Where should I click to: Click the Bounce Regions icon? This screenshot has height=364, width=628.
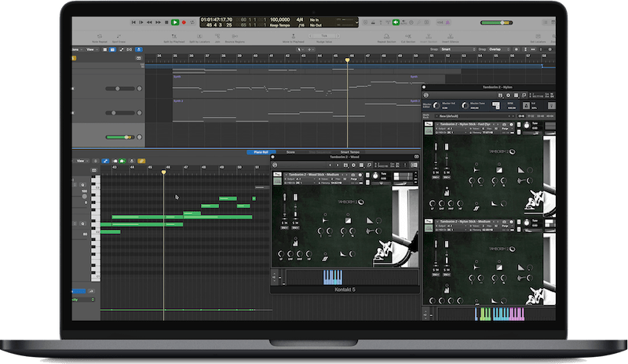coord(235,36)
